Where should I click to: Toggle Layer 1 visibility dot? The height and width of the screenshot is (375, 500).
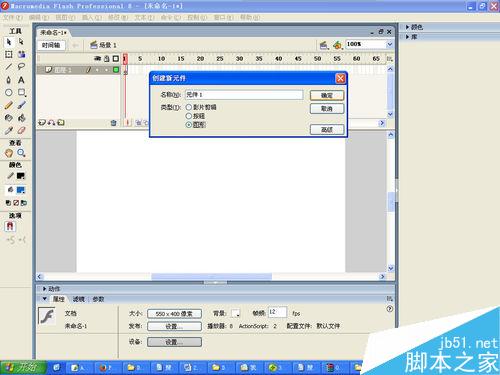97,70
